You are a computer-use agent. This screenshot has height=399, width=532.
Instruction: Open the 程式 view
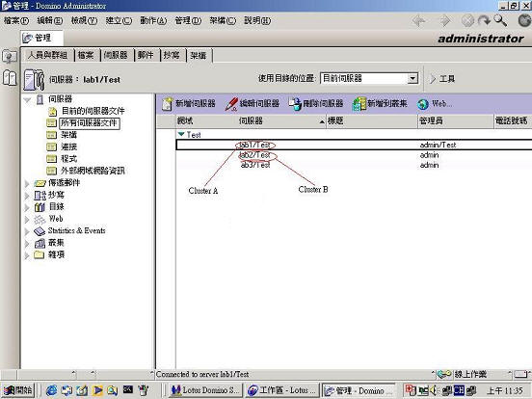68,159
